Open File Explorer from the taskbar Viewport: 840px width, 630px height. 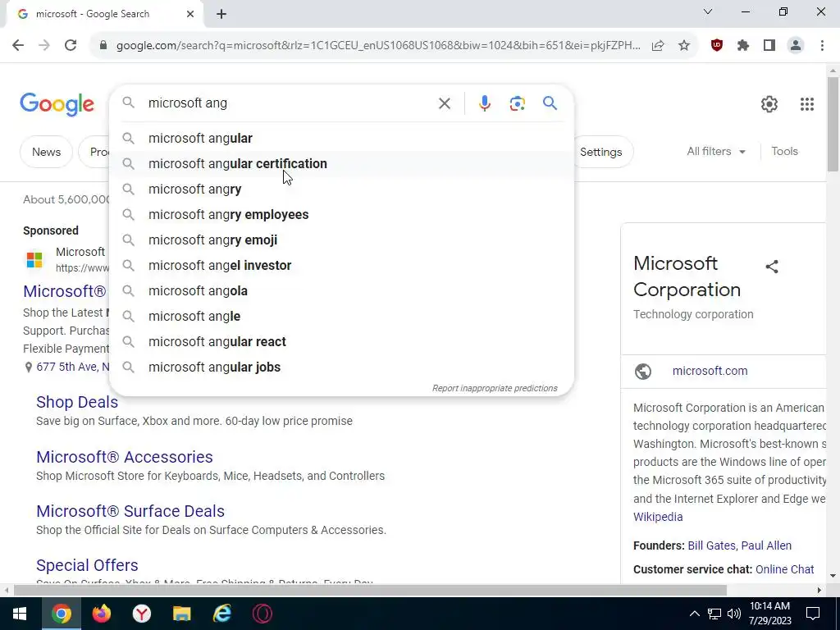point(181,614)
